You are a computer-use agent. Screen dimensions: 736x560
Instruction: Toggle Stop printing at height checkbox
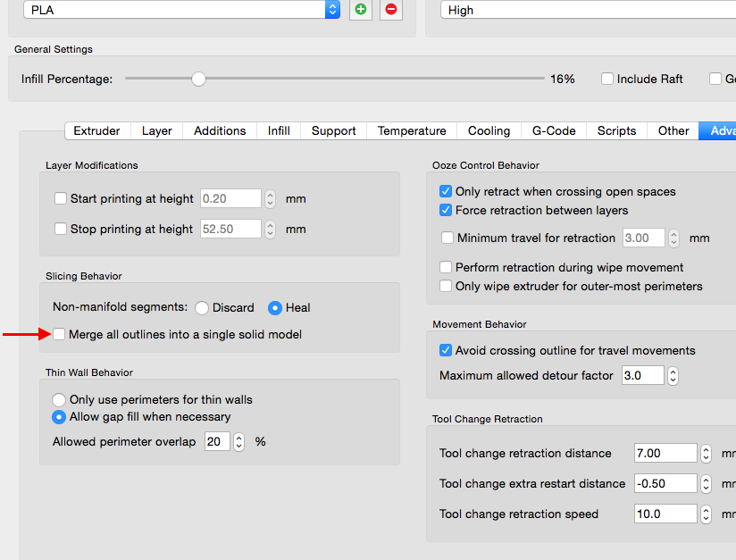tap(61, 229)
